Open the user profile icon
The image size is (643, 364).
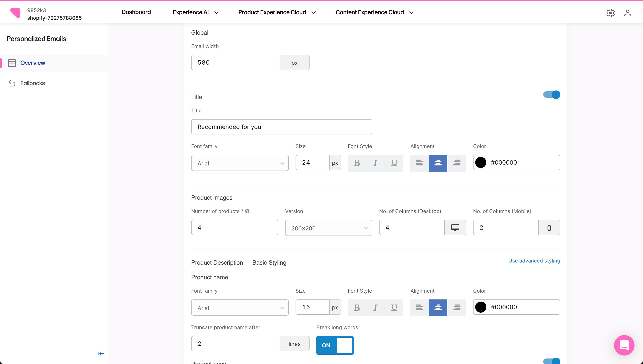tap(627, 13)
